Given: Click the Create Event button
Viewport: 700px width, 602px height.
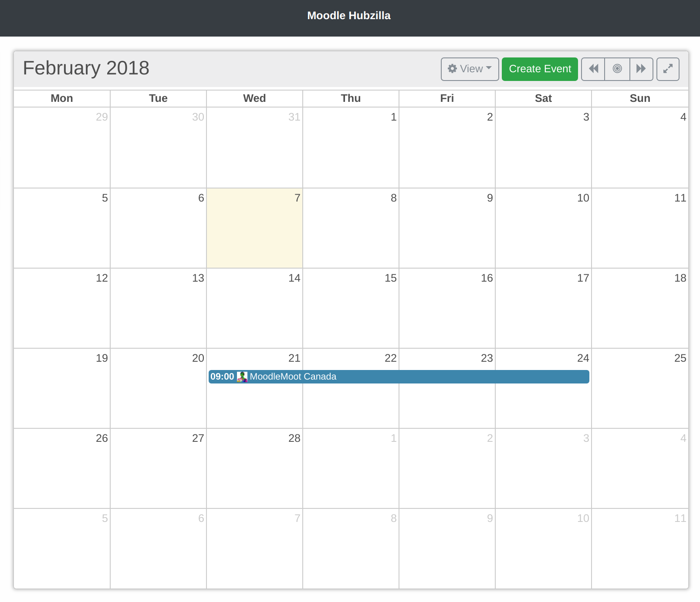Looking at the screenshot, I should [x=540, y=69].
